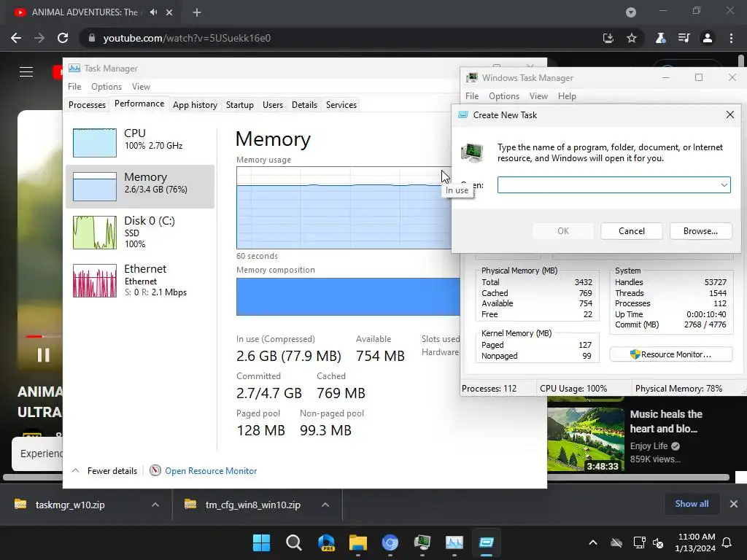Switch to the App history tab

[195, 105]
